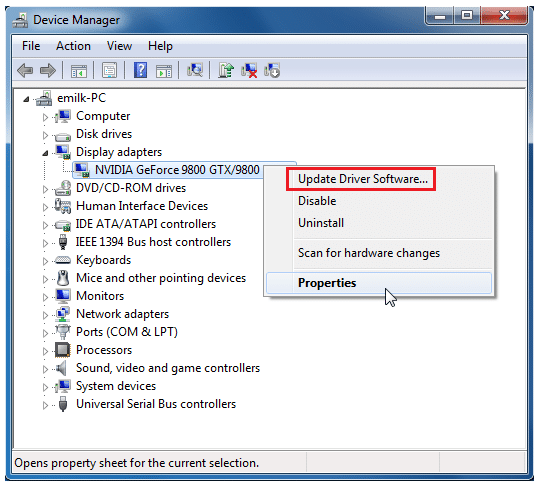Click the IDE ATA/ATAPI controllers icon

[63, 225]
